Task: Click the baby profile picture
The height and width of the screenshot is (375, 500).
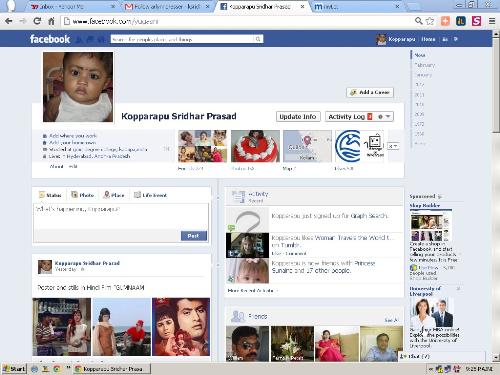Action: coord(78,87)
